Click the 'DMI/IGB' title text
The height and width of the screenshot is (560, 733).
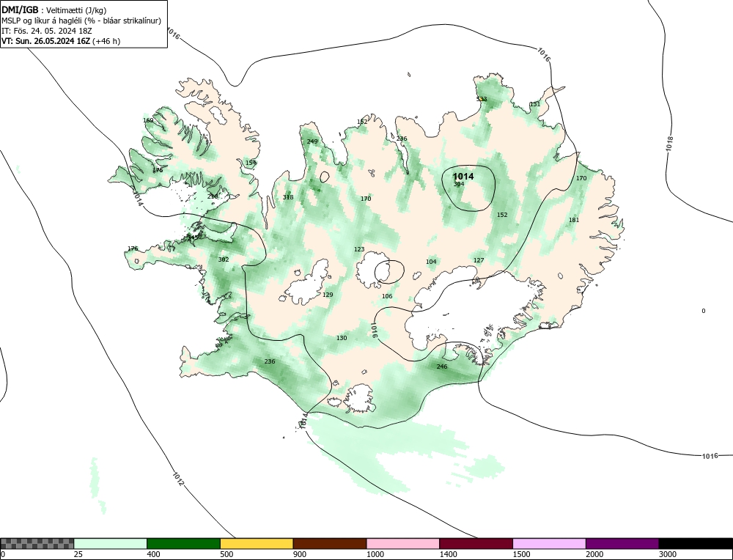20,10
